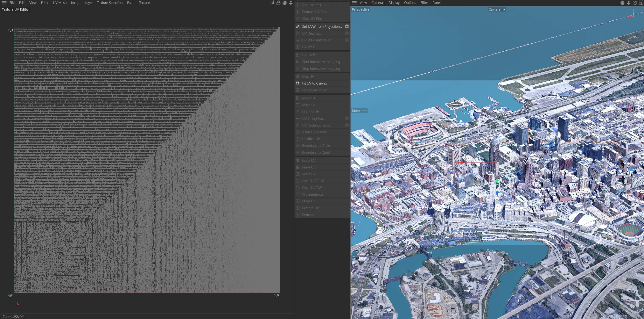Click the Move tool crosshair icon in viewport
This screenshot has width=644, height=319.
365,111
